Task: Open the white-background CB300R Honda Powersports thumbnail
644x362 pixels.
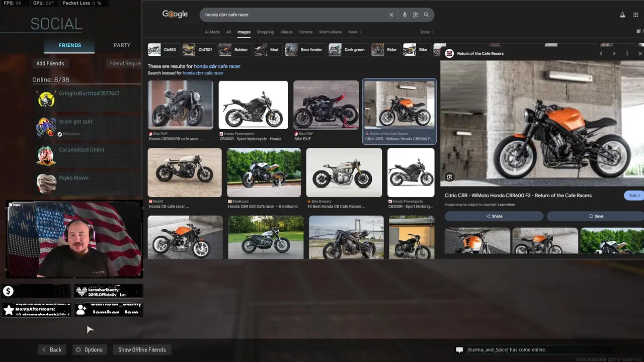Action: pyautogui.click(x=253, y=105)
